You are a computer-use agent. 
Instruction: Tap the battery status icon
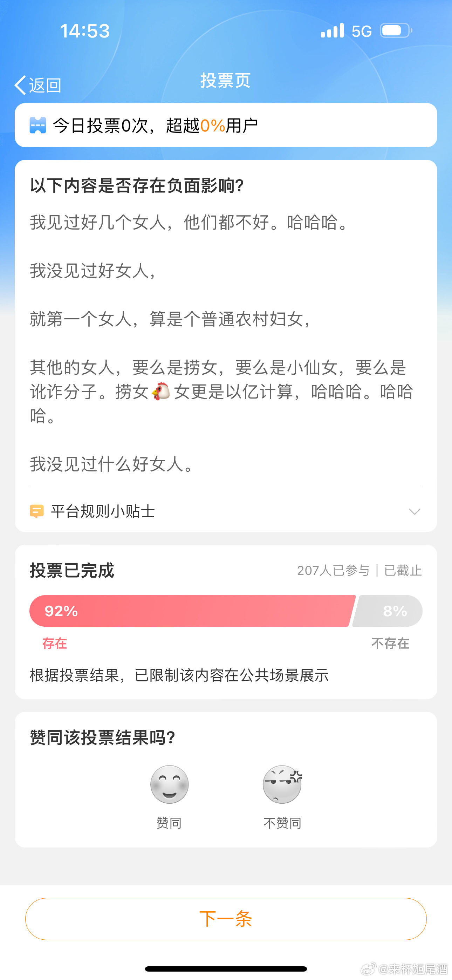point(396,31)
